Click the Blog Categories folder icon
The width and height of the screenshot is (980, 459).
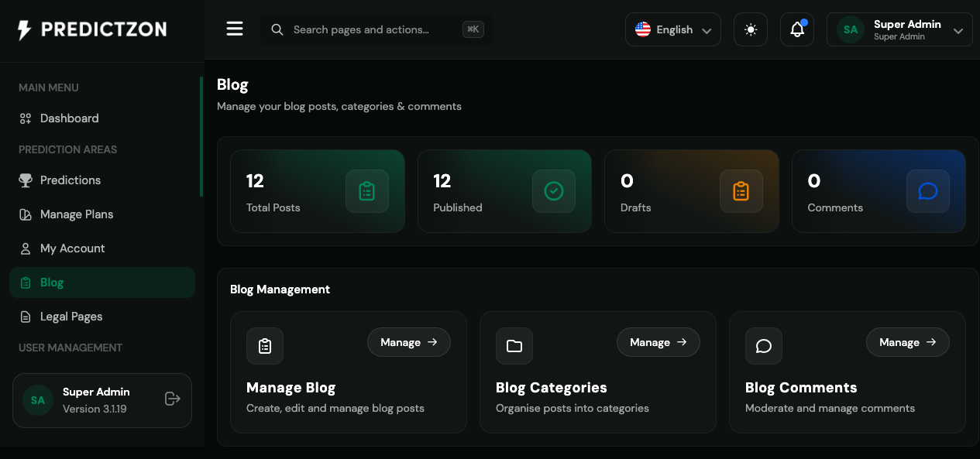click(x=514, y=346)
